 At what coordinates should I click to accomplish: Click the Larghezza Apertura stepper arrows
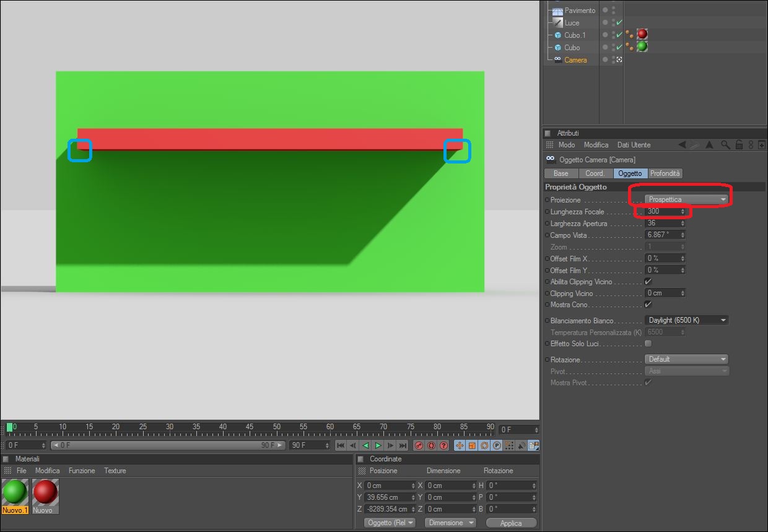pos(683,224)
